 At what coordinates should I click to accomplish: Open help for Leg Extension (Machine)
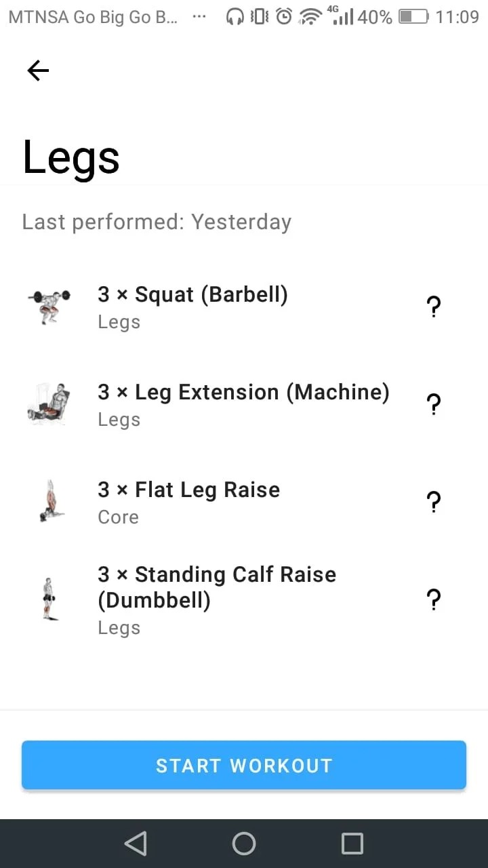point(434,405)
